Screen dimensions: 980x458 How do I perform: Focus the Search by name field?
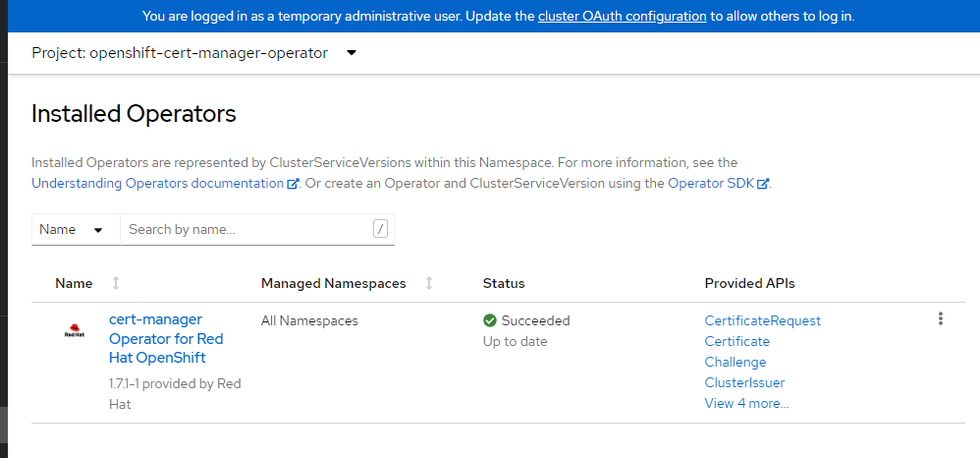257,230
